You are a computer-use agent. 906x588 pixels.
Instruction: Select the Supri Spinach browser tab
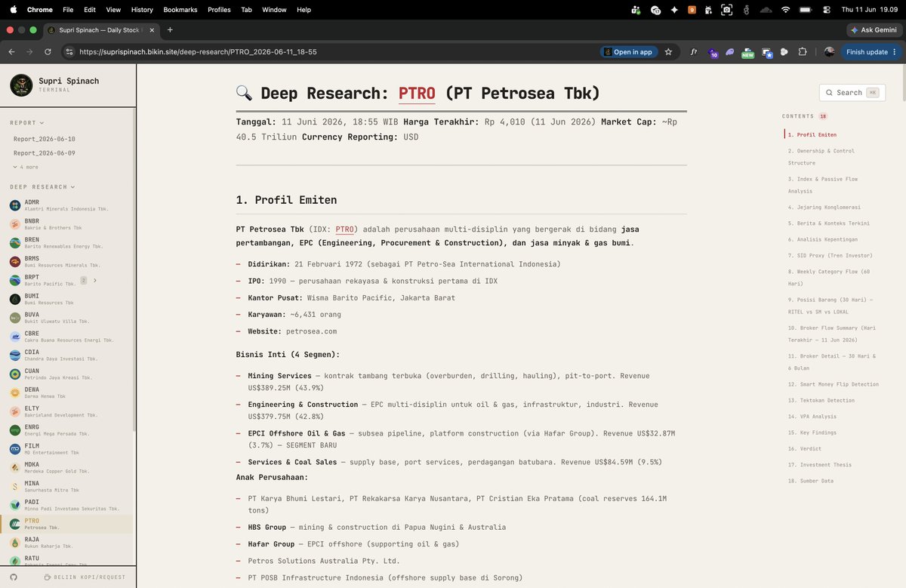[100, 29]
